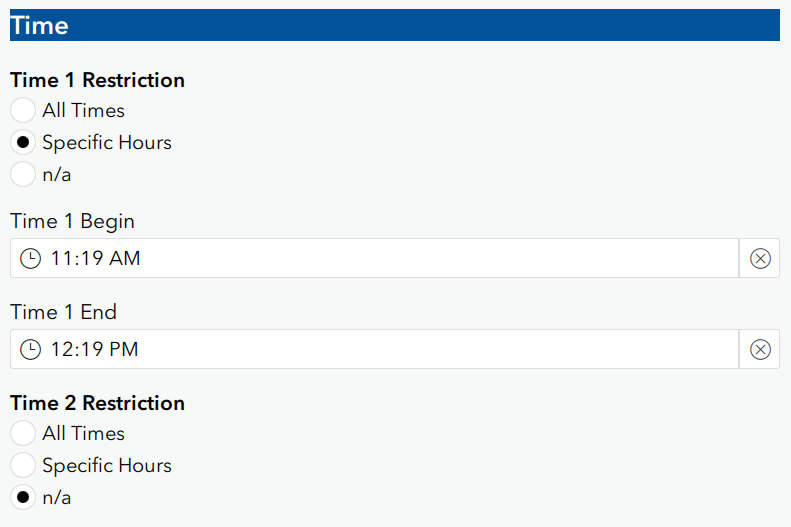791x527 pixels.
Task: Click the Time 1 Begin field label
Action: pyautogui.click(x=72, y=221)
